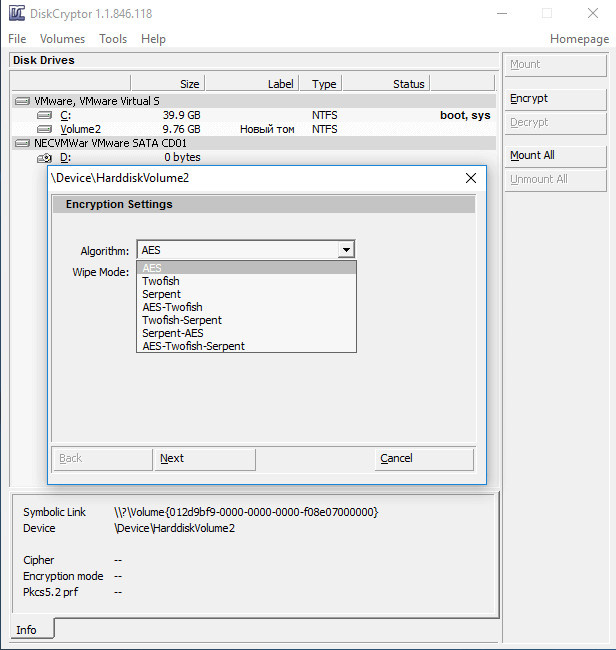Viewport: 616px width, 650px height.
Task: Click the C: drive volume icon
Action: point(44,115)
